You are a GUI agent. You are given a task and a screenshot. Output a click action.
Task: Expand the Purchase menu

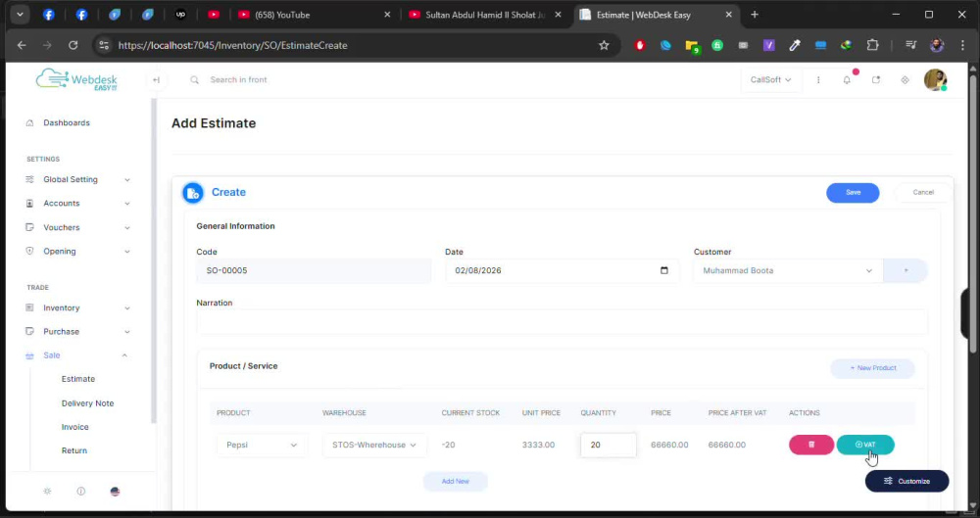[78, 332]
